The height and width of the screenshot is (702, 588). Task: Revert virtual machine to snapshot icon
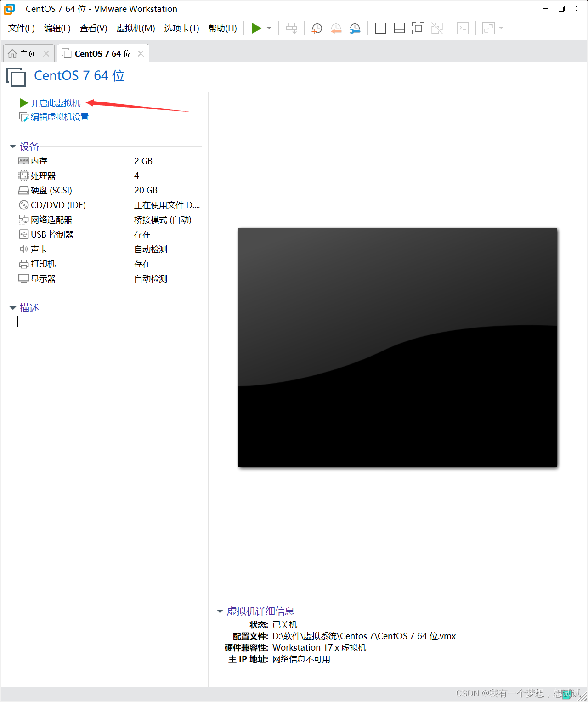click(x=336, y=28)
